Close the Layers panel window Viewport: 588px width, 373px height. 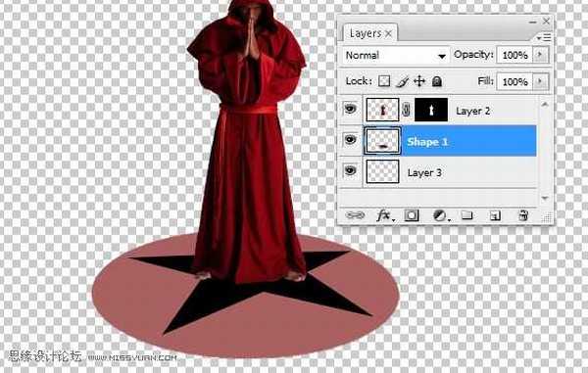(547, 22)
